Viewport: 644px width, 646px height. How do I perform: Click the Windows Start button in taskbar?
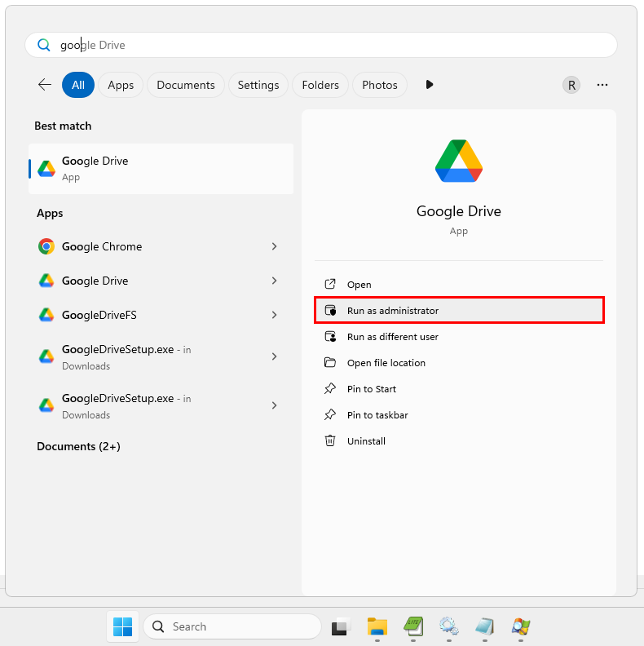point(122,626)
